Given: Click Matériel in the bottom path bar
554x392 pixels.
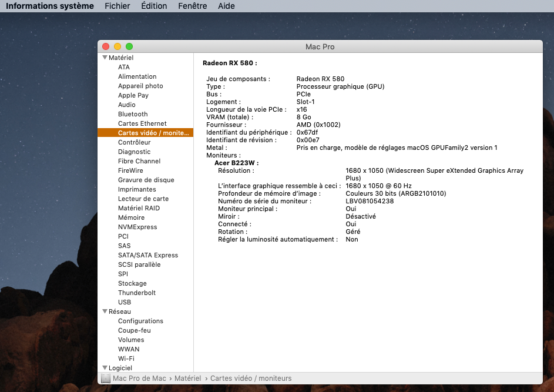Looking at the screenshot, I should 187,378.
